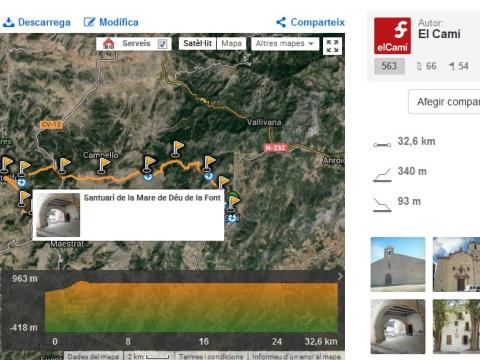Viewport: 480px width, 360px height.
Task: Click the elCamí author logo
Action: coord(392,36)
